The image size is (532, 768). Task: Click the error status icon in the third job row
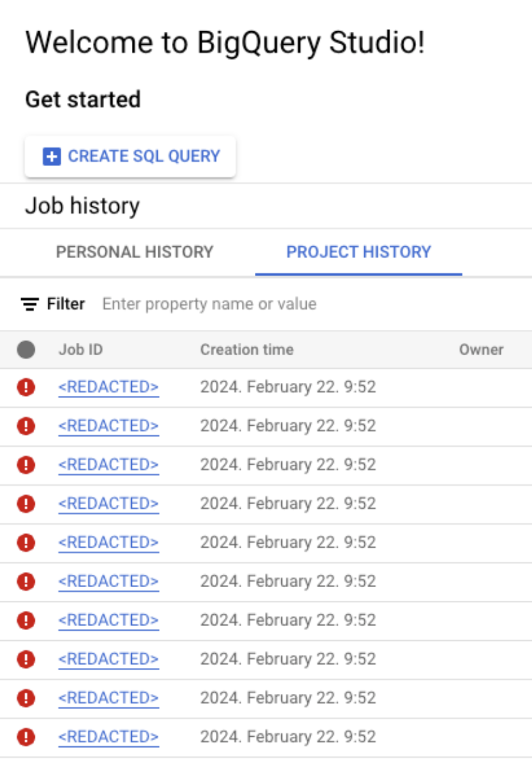[26, 465]
